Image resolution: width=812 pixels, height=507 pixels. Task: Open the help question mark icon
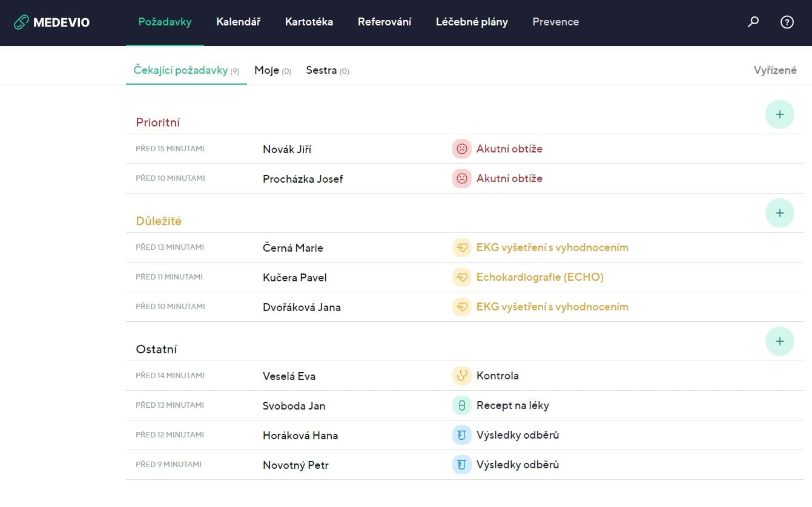(787, 22)
